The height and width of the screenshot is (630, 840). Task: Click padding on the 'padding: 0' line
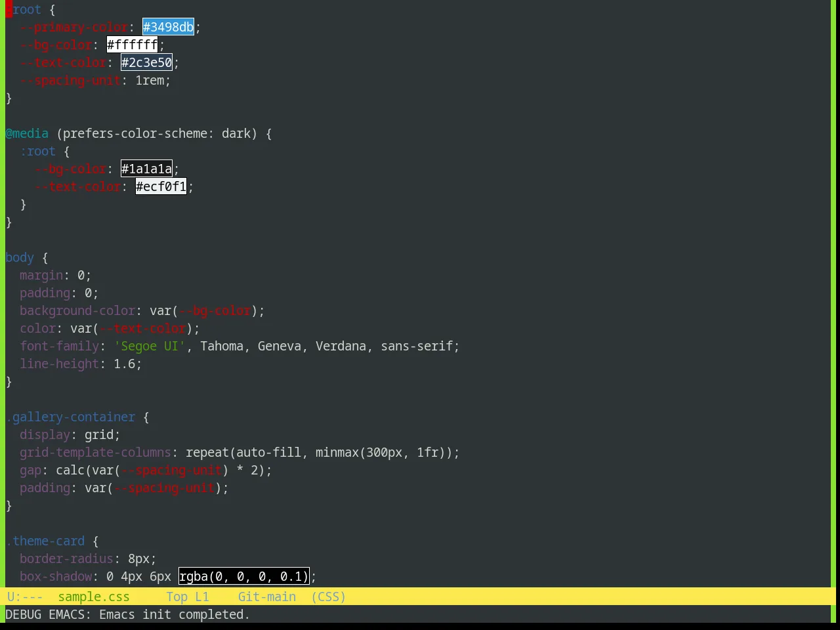(45, 293)
